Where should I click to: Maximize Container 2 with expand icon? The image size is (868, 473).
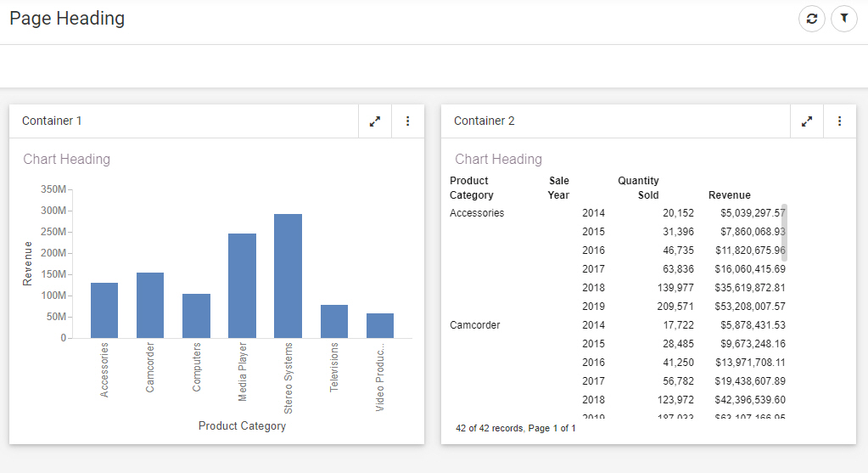point(807,121)
